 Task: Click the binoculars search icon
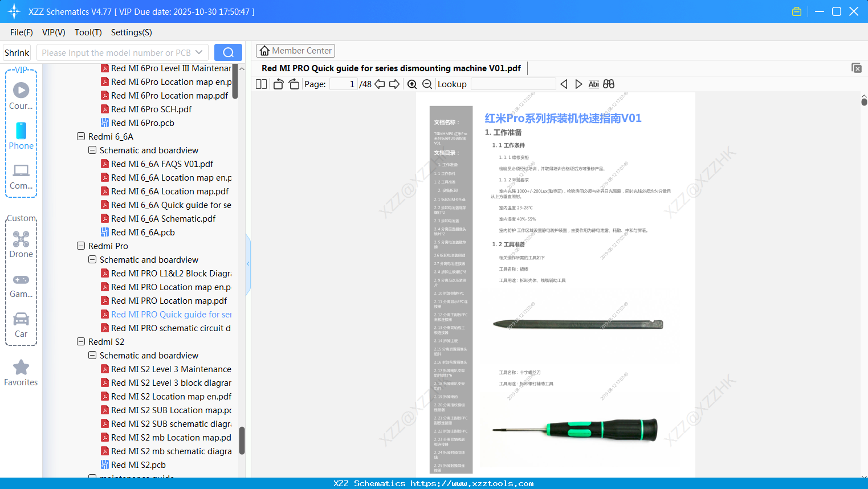(x=609, y=84)
